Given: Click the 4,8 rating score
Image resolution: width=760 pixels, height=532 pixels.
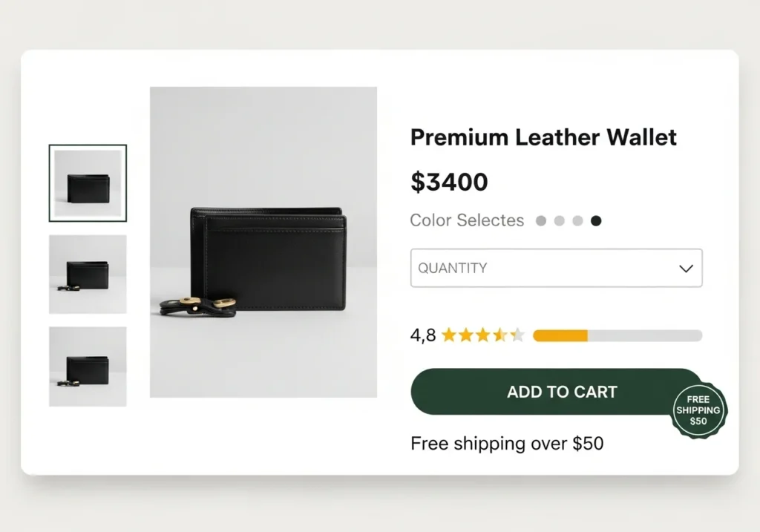Looking at the screenshot, I should (422, 335).
